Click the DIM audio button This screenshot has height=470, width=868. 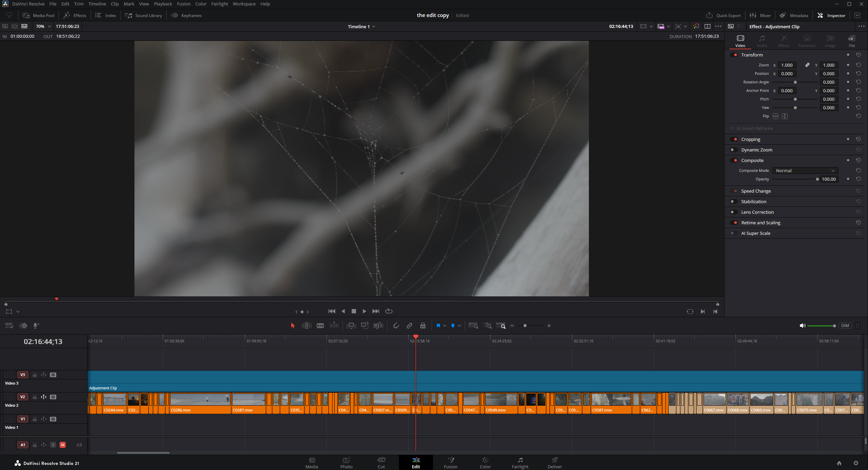(x=845, y=326)
